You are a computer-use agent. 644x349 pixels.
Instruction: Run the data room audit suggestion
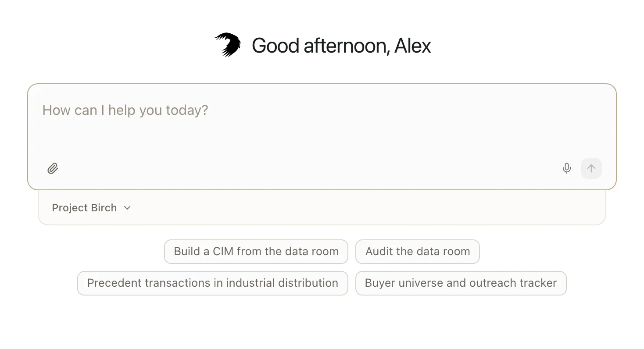click(x=417, y=252)
